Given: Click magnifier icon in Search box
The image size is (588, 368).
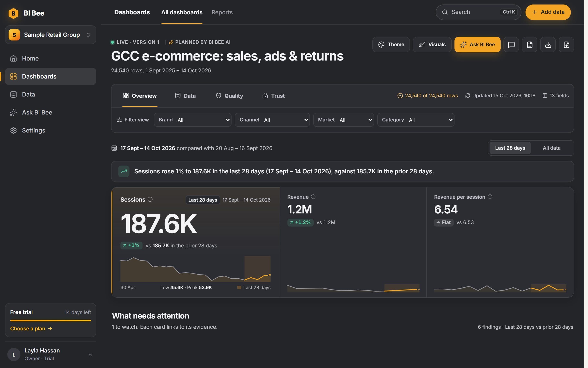Looking at the screenshot, I should (445, 12).
